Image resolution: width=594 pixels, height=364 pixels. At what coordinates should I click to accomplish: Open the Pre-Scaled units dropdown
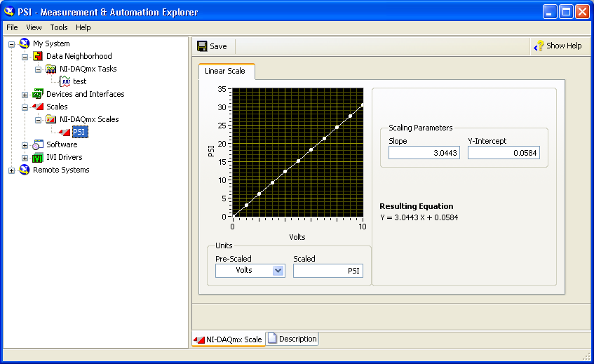[278, 271]
